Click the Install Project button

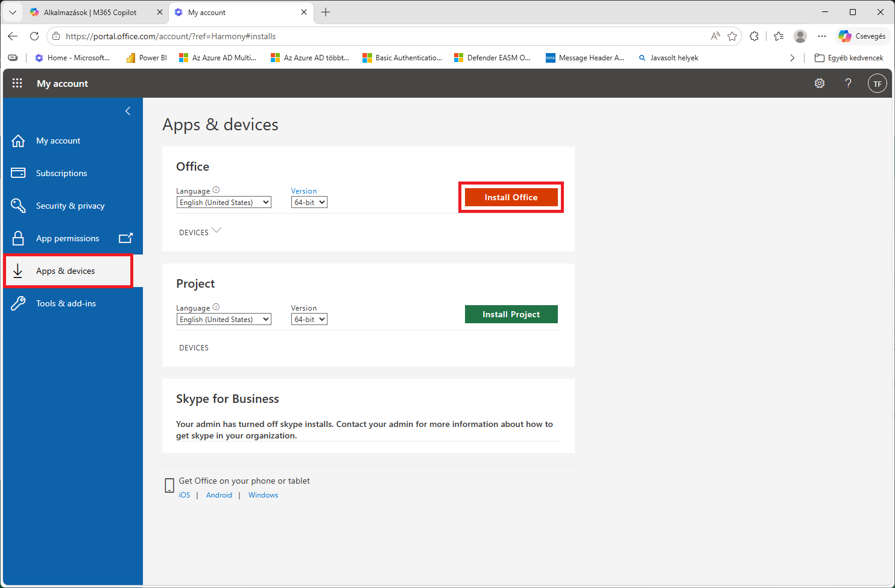coord(511,314)
